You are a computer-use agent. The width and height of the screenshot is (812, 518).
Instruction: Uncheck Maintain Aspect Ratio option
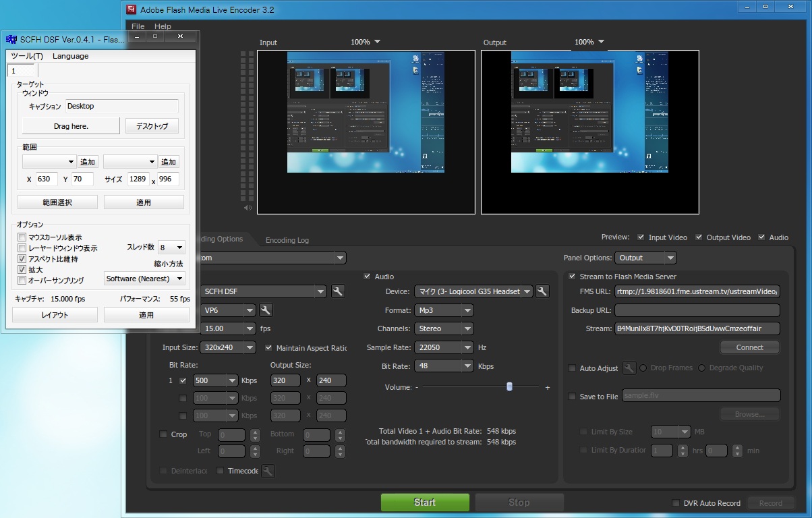coord(270,348)
